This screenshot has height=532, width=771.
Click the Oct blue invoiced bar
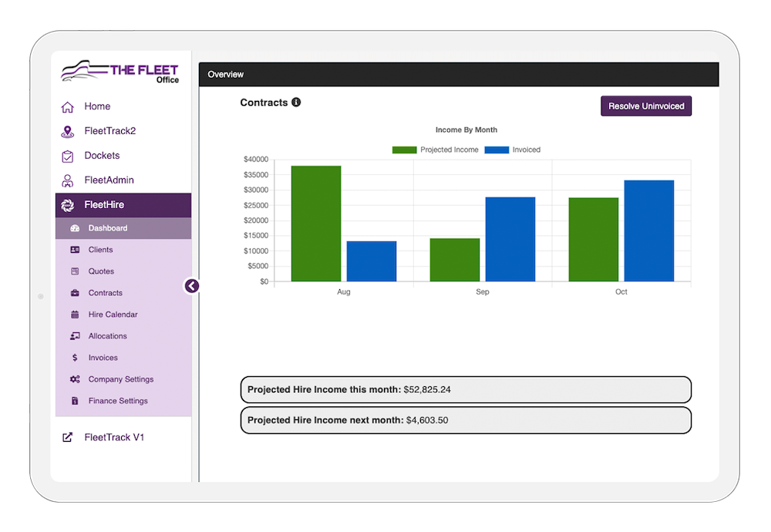coord(649,231)
